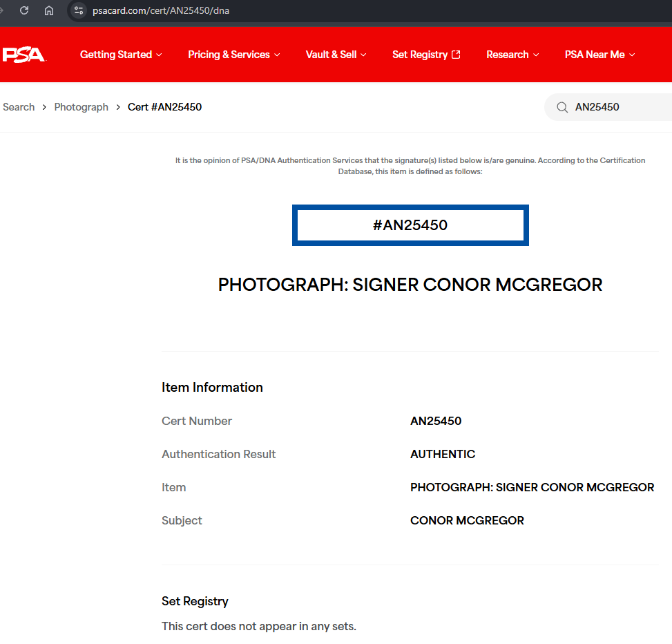Image resolution: width=672 pixels, height=644 pixels.
Task: Click the AUTHENTIC result value
Action: (x=443, y=454)
